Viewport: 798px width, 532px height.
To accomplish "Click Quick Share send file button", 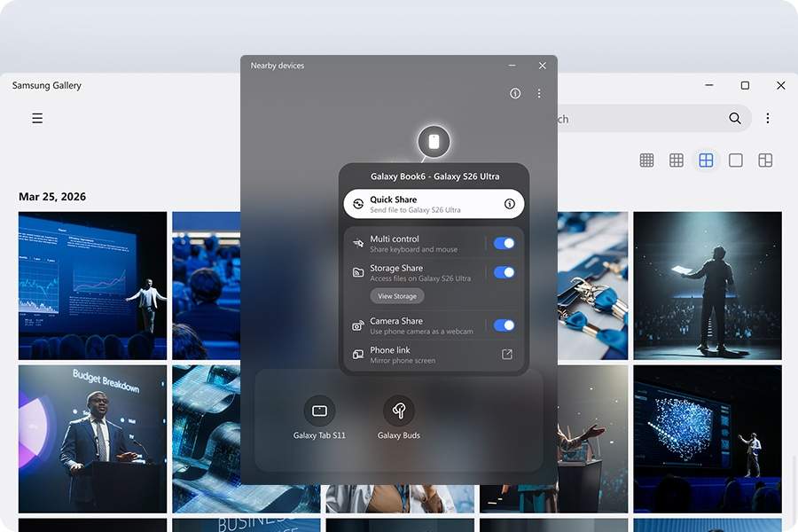I will tap(434, 204).
